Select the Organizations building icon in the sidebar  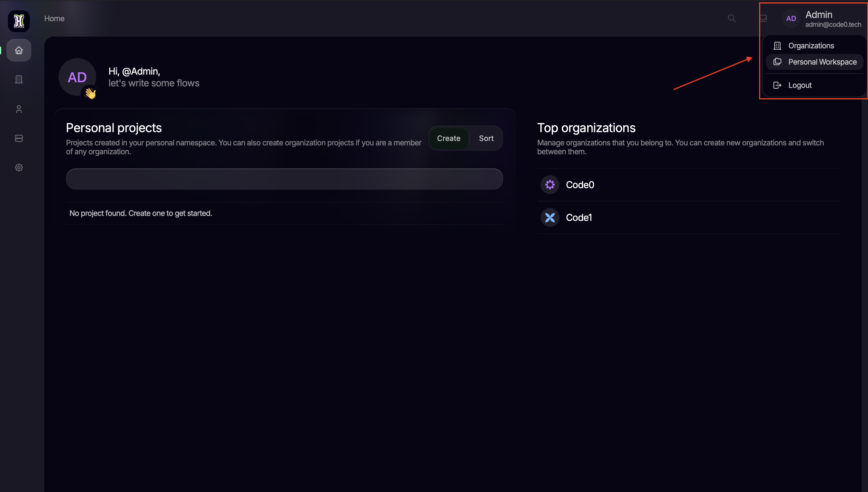[19, 79]
